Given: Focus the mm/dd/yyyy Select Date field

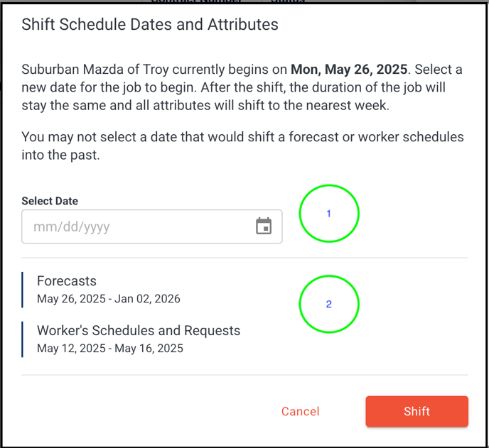Looking at the screenshot, I should coord(152,226).
